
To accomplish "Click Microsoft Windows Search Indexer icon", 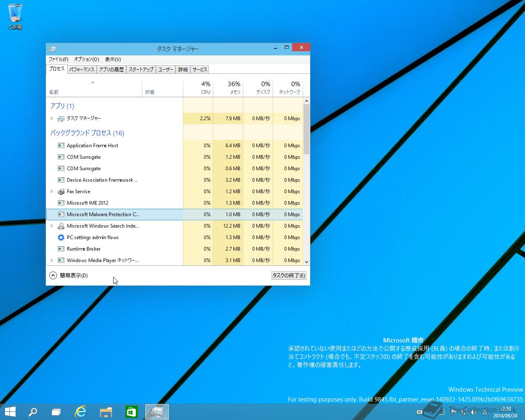I will tap(61, 226).
